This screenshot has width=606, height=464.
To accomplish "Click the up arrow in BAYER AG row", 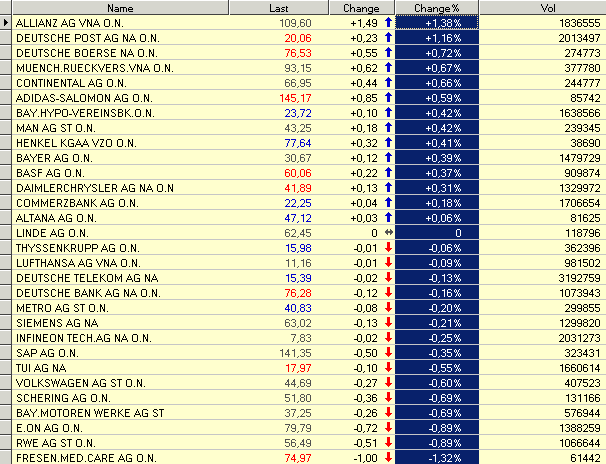I will tap(388, 158).
